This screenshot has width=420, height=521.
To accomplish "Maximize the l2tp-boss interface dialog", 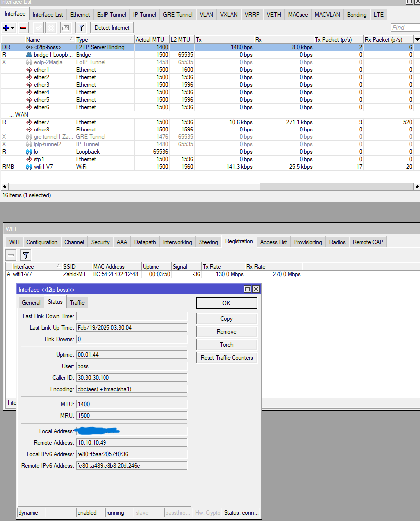I will (x=247, y=289).
